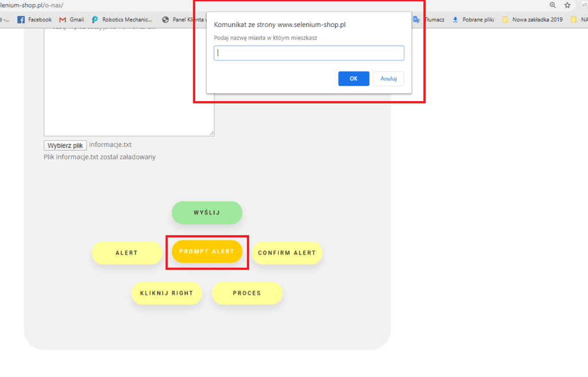Viewport: 588px width, 377px height.
Task: Open the Pobrane pliki bookmark
Action: coord(473,20)
